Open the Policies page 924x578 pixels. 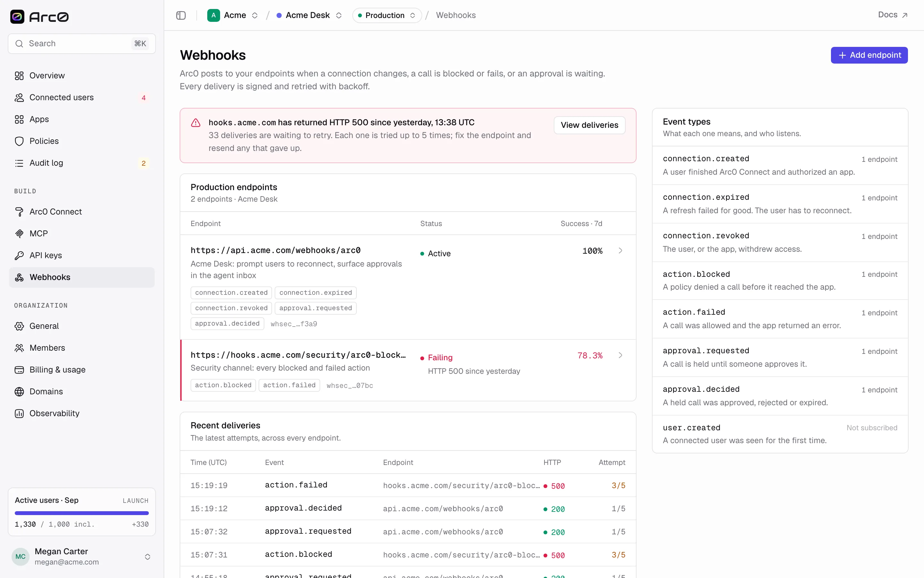click(82, 141)
